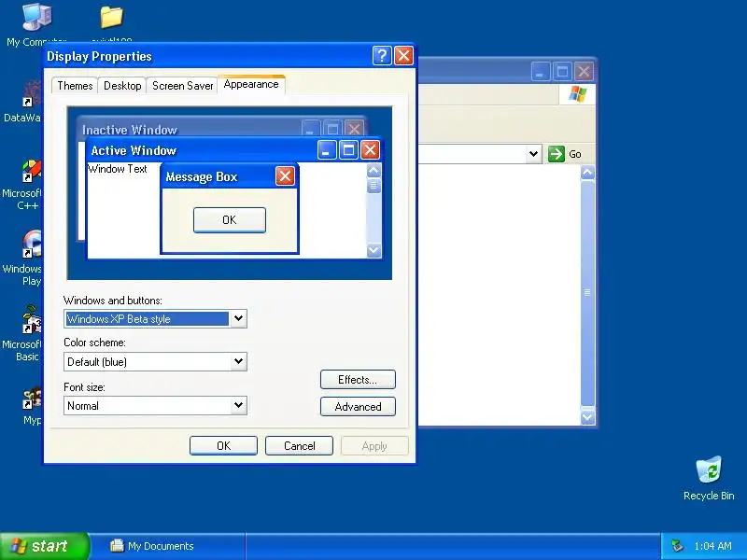
Task: Click OK in the preview Message Box
Action: (x=229, y=220)
